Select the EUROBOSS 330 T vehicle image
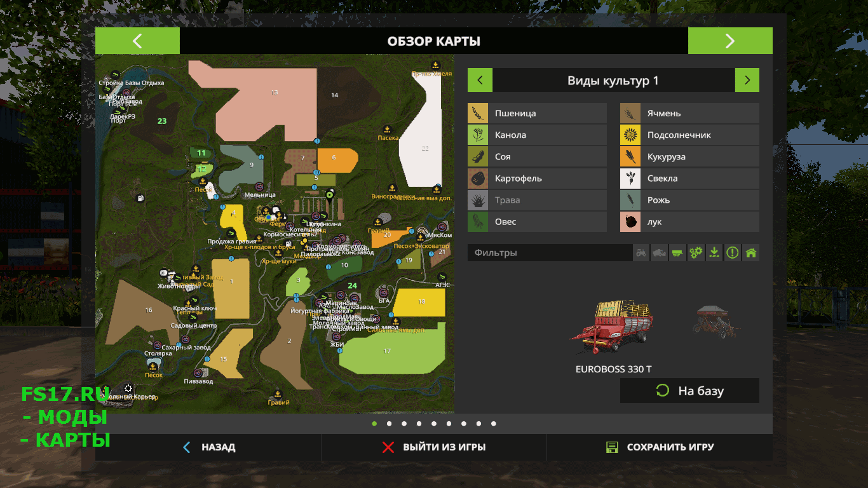Image resolution: width=868 pixels, height=488 pixels. [612, 327]
